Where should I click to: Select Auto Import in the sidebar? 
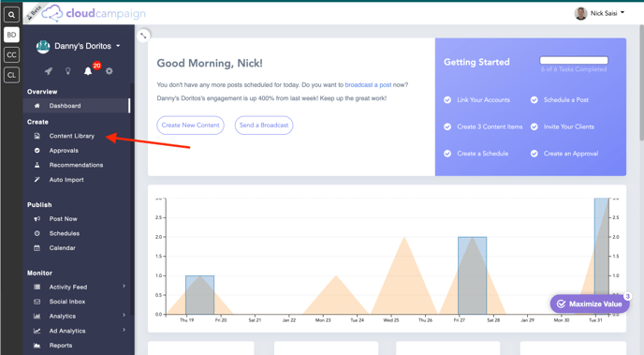(x=66, y=180)
